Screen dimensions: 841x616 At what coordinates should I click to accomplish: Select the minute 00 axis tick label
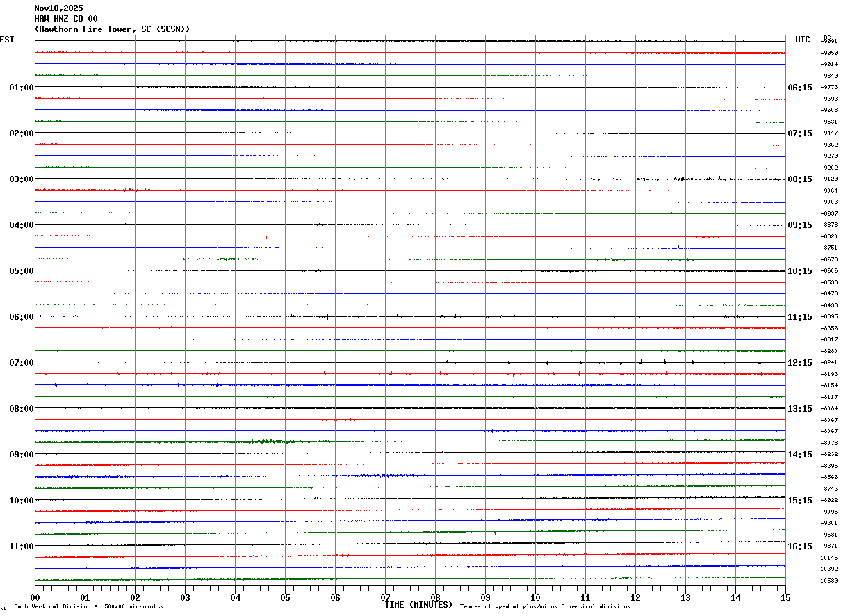(35, 597)
